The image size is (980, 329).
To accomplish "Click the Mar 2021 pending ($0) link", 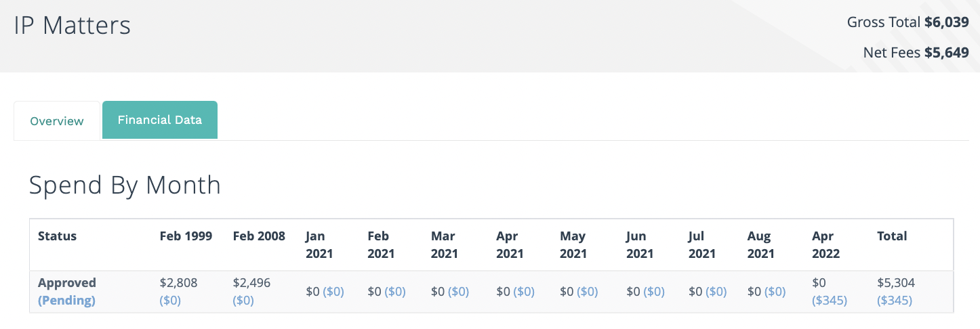I will (x=458, y=292).
